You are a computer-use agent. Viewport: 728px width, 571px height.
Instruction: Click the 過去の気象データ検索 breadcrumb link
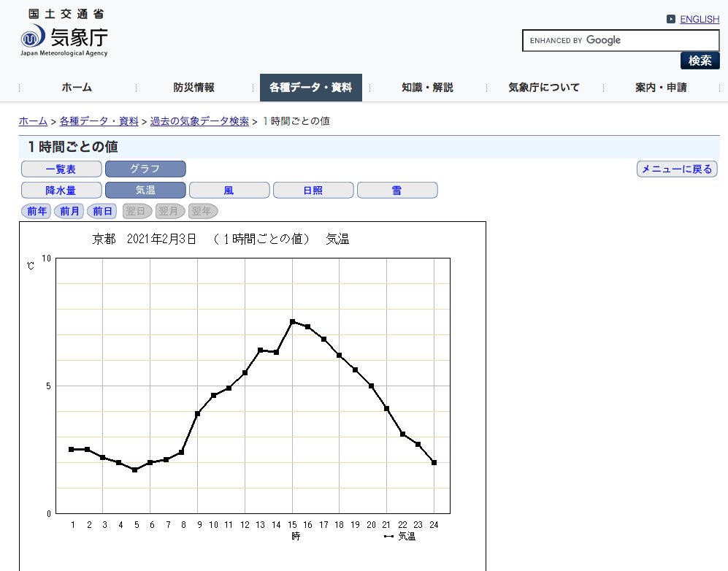(x=199, y=121)
